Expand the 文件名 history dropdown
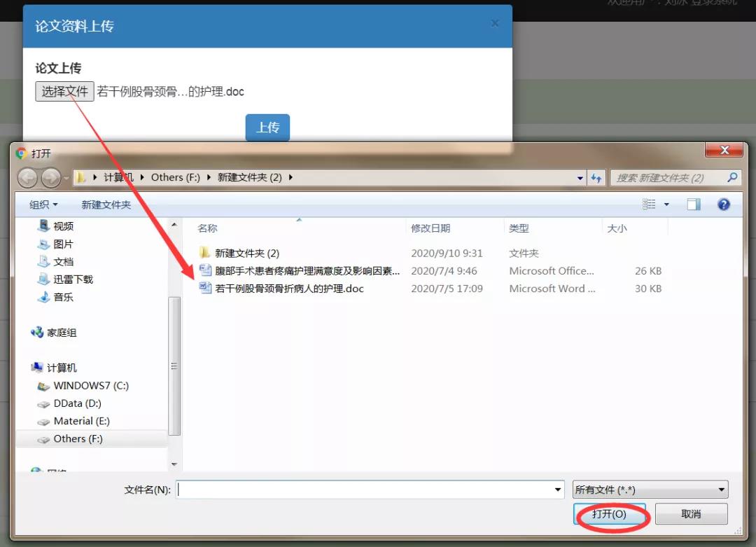The width and height of the screenshot is (756, 547). coord(558,490)
